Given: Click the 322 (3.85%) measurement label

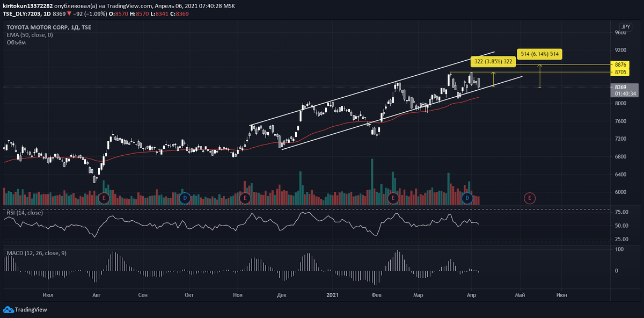Looking at the screenshot, I should point(494,62).
